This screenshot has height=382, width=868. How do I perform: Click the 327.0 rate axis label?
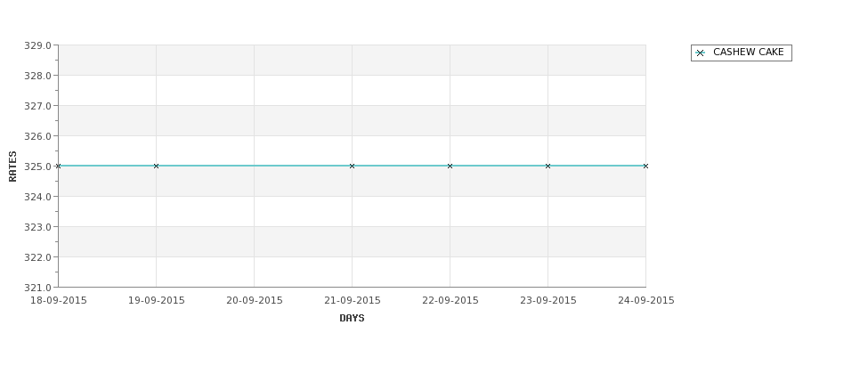click(x=37, y=106)
